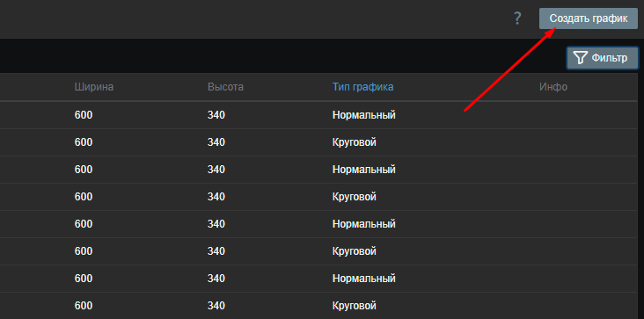Screen dimensions: 644x319
Task: Click the funnel icon in Фильтр button
Action: pos(580,58)
